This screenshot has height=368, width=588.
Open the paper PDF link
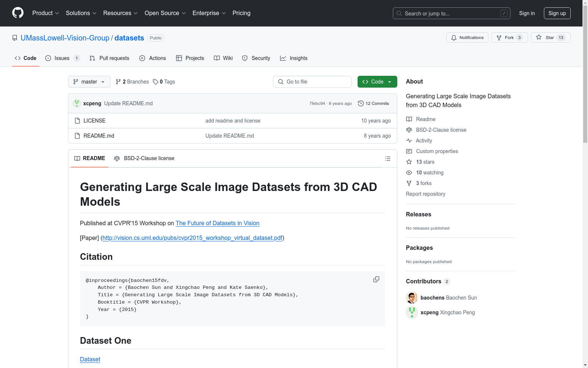pyautogui.click(x=192, y=238)
